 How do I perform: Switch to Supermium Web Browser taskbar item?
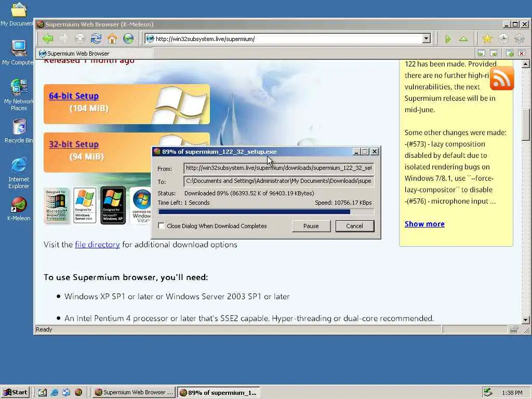point(134,392)
